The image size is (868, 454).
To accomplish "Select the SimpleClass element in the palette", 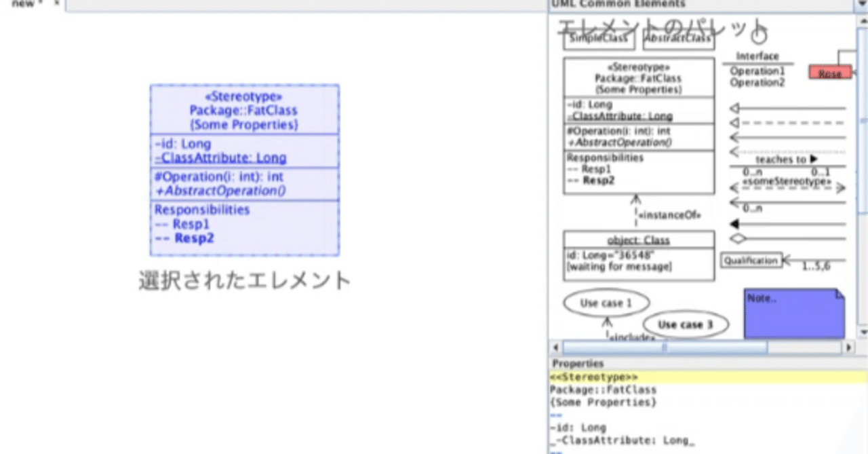I will (598, 39).
